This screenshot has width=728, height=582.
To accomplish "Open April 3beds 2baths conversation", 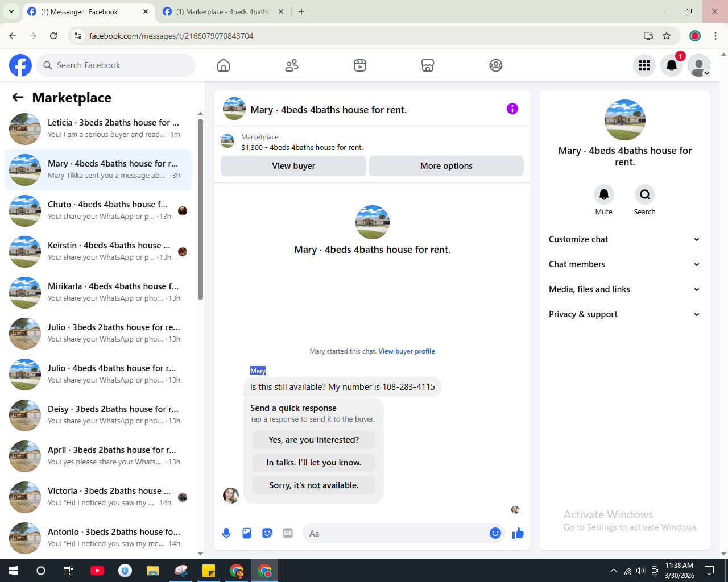I will tap(98, 456).
